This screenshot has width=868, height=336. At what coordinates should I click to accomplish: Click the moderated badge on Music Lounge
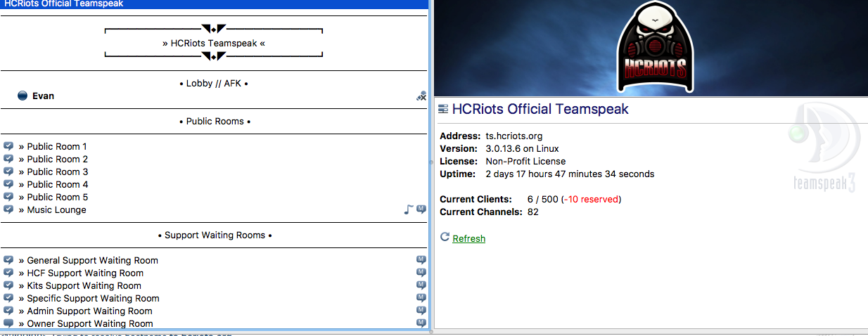(421, 209)
